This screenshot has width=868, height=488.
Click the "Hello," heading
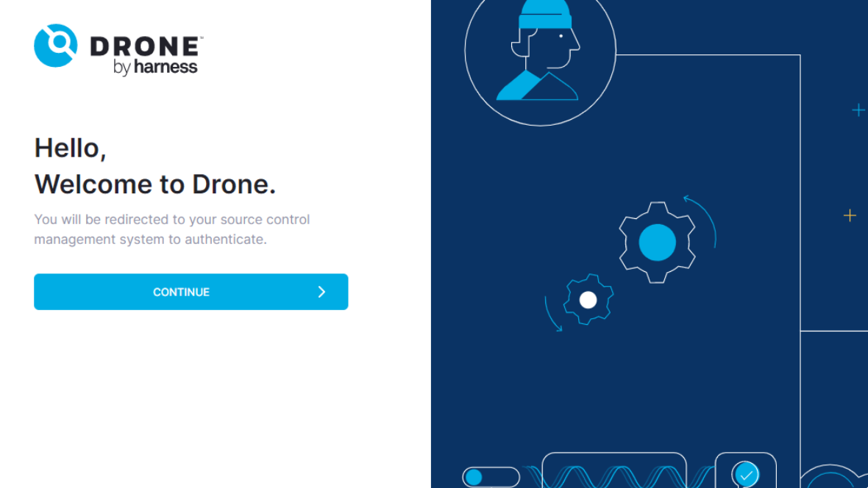click(71, 148)
